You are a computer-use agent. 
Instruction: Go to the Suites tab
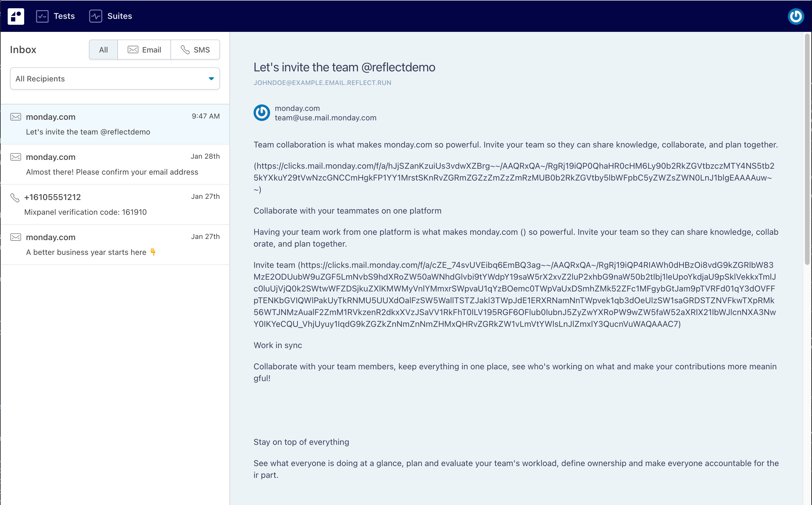coord(119,16)
